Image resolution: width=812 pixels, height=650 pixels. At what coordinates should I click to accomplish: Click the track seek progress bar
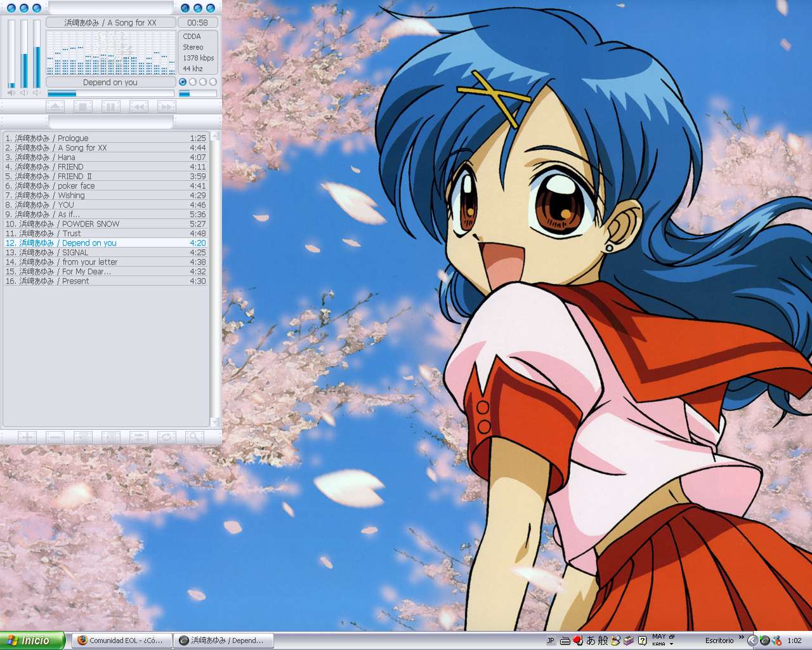coord(111,93)
